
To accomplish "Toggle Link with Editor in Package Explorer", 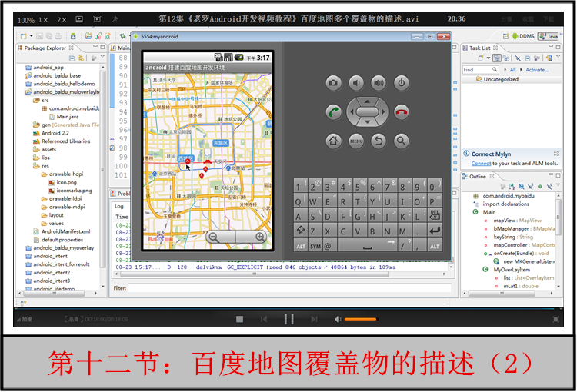I will [x=81, y=58].
